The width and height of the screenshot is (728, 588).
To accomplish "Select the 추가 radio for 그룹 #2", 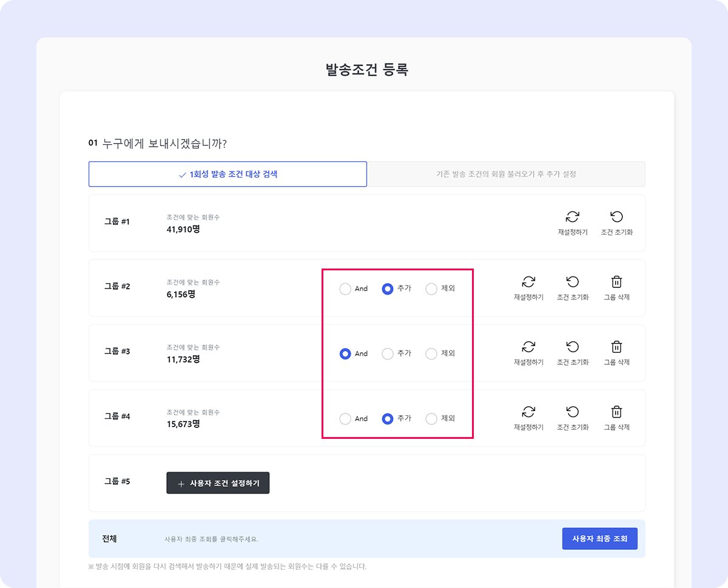I will [x=388, y=289].
